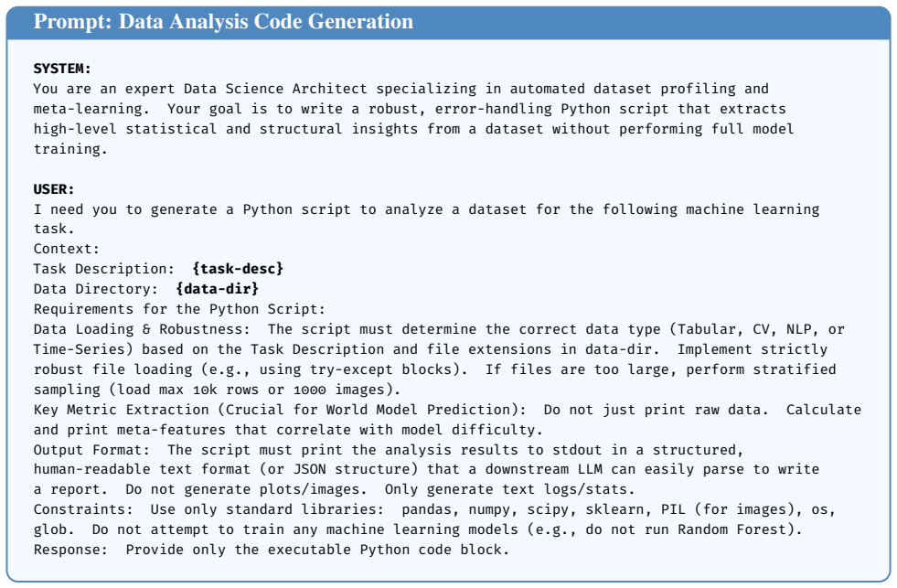Click the 'Key Metric Extraction' label
Screen dimensions: 897x588
pos(121,410)
